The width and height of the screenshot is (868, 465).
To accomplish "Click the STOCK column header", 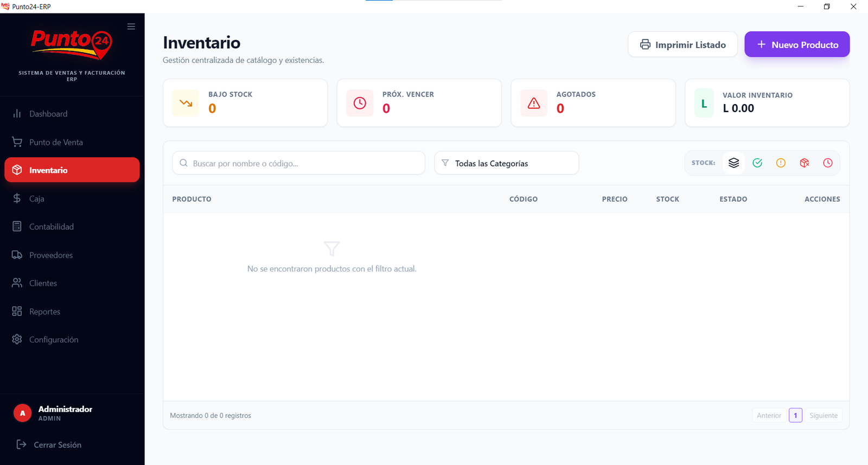I will click(668, 199).
